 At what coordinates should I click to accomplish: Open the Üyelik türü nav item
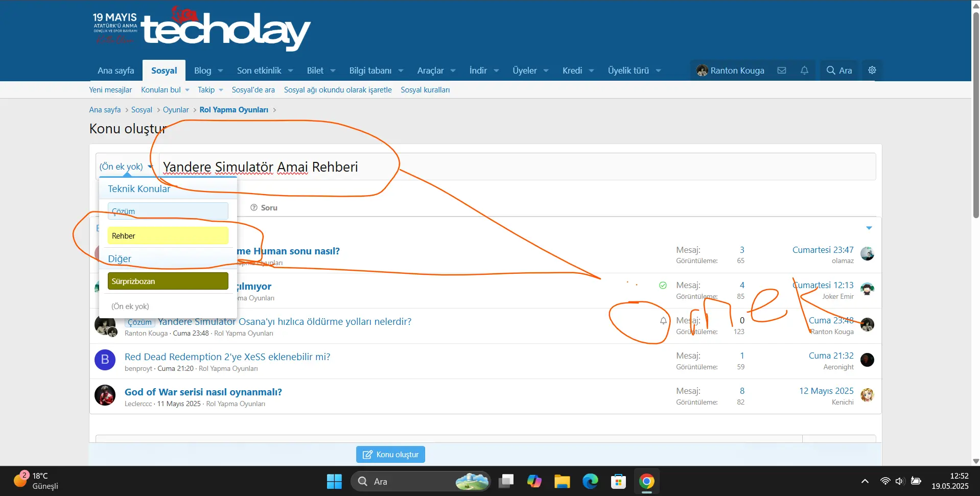pyautogui.click(x=628, y=70)
